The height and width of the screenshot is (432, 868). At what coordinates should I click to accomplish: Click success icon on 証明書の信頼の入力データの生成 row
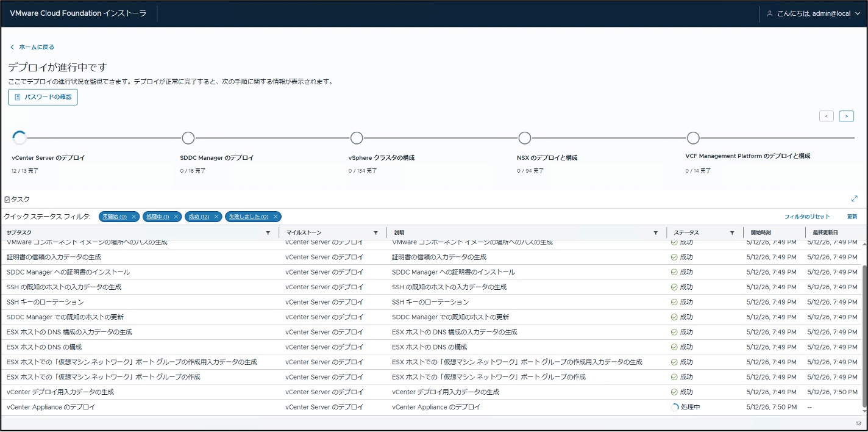[674, 257]
